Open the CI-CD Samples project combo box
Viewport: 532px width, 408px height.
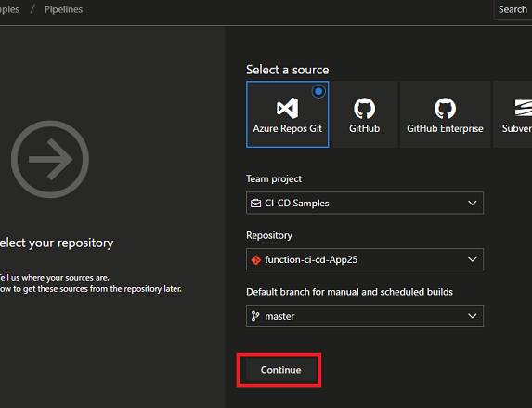click(x=365, y=204)
